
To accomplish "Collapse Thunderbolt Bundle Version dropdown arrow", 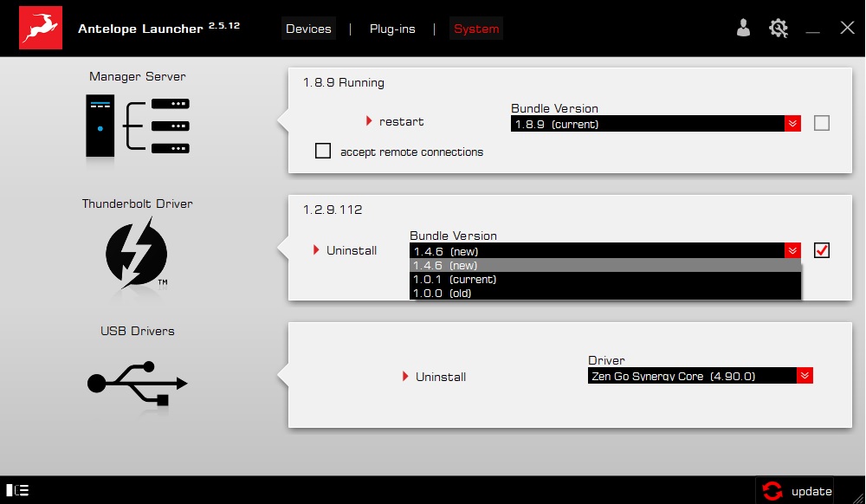I will tap(792, 250).
